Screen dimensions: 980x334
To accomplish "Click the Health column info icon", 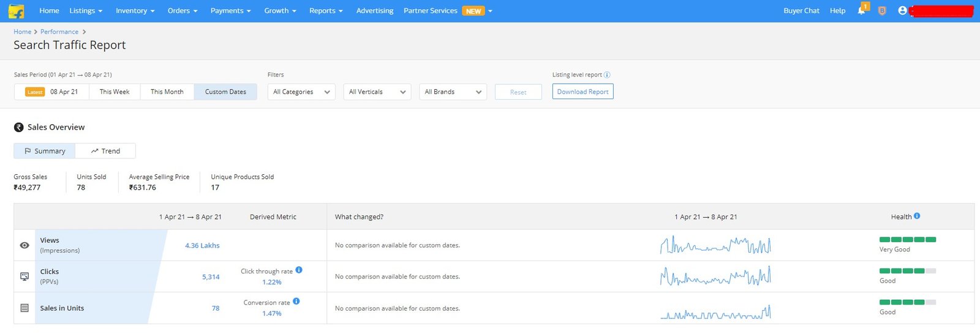I will 917,216.
